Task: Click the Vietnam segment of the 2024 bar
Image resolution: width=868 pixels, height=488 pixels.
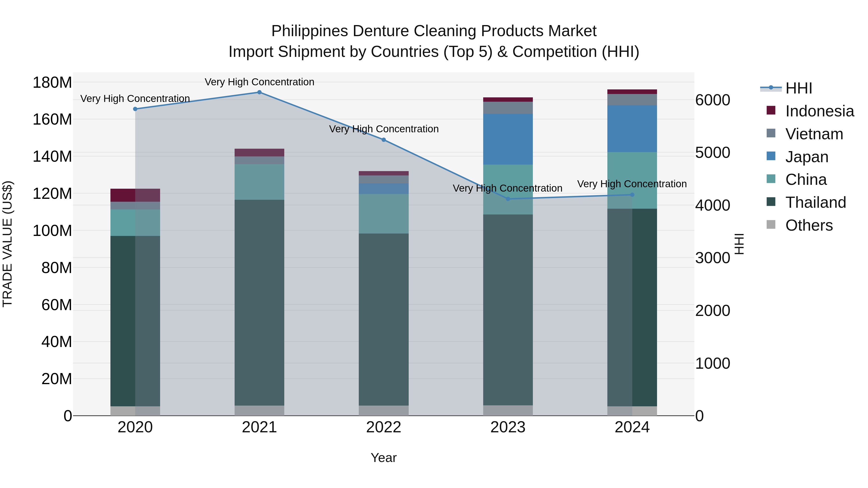Action: pyautogui.click(x=632, y=100)
